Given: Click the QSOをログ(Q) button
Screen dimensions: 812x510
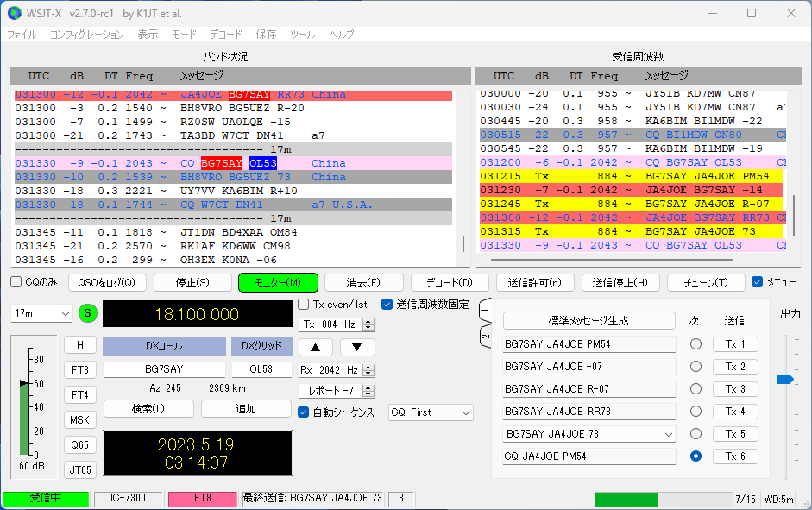Looking at the screenshot, I should pyautogui.click(x=107, y=283).
